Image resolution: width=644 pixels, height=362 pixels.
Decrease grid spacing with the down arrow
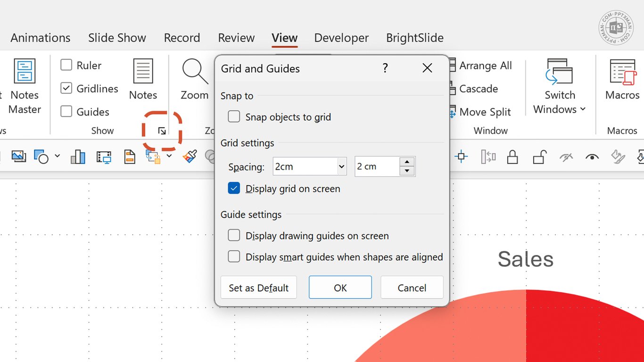click(x=407, y=171)
